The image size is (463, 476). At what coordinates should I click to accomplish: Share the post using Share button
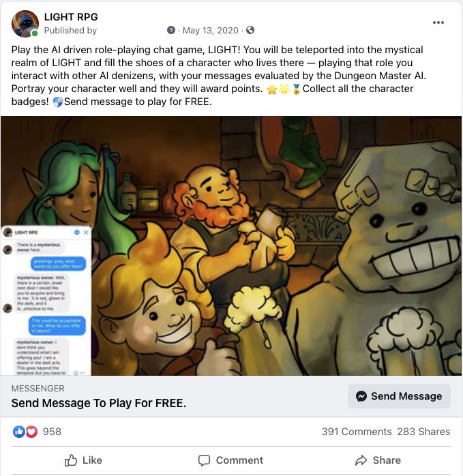(378, 460)
